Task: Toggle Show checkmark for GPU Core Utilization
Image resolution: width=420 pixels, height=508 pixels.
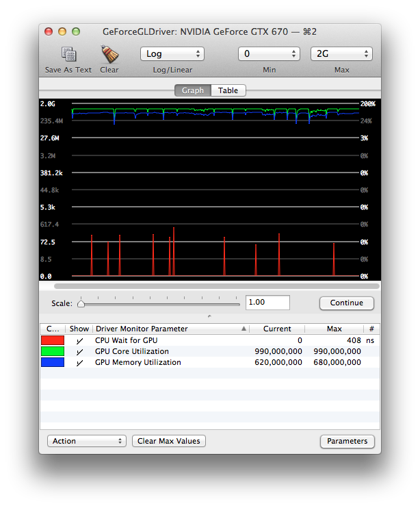Action: click(79, 352)
